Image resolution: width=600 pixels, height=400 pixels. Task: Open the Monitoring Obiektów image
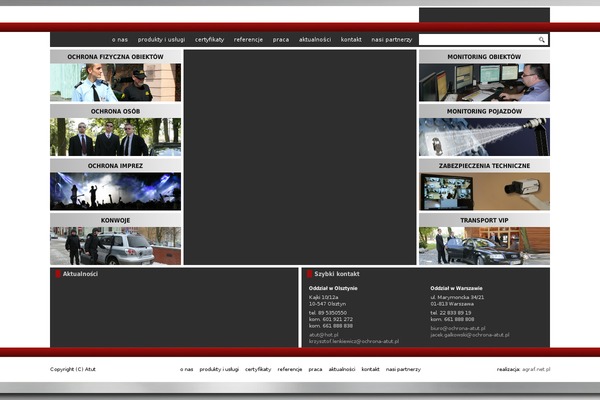[x=484, y=83]
